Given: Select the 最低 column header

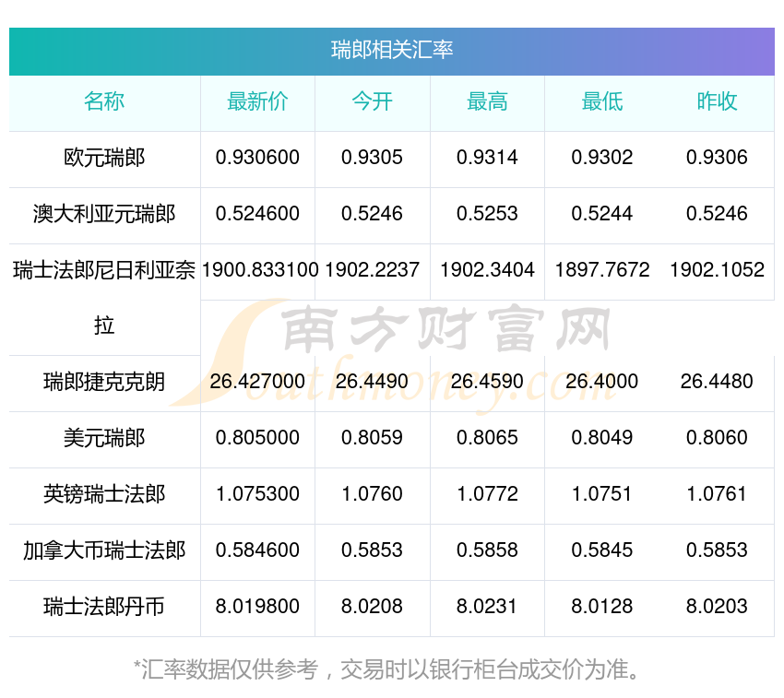Looking at the screenshot, I should coord(602,101).
